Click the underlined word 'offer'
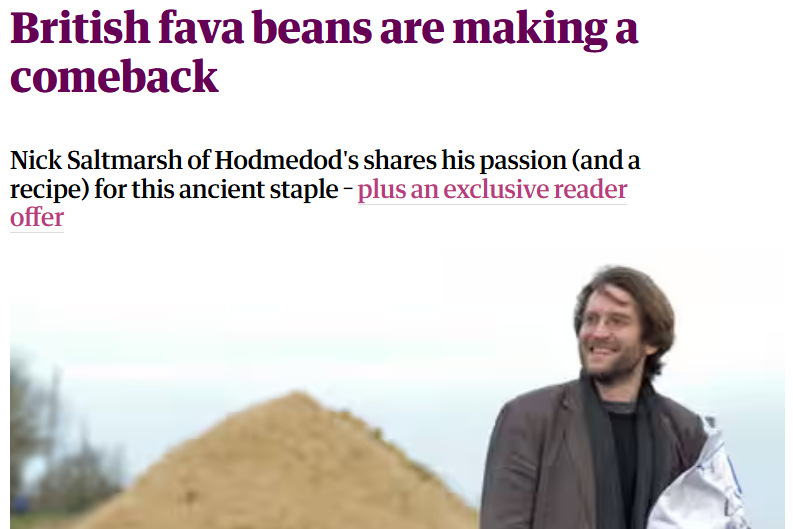793x529 pixels. (37, 218)
